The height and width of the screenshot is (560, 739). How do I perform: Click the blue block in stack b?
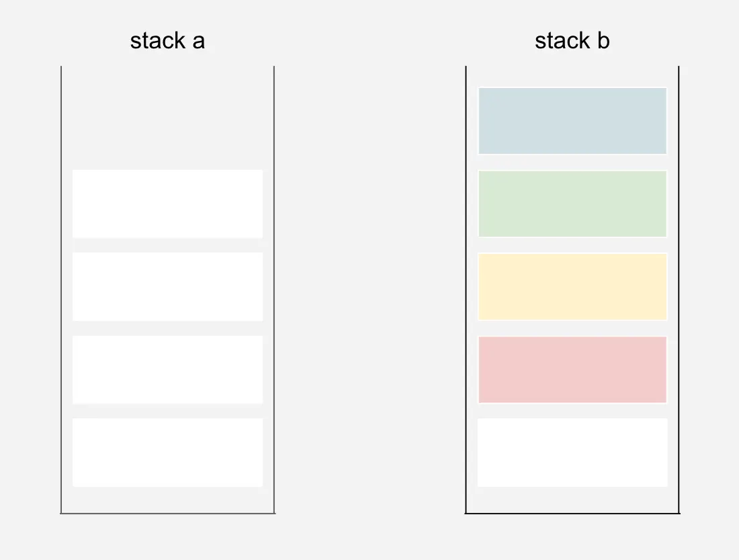coord(572,121)
